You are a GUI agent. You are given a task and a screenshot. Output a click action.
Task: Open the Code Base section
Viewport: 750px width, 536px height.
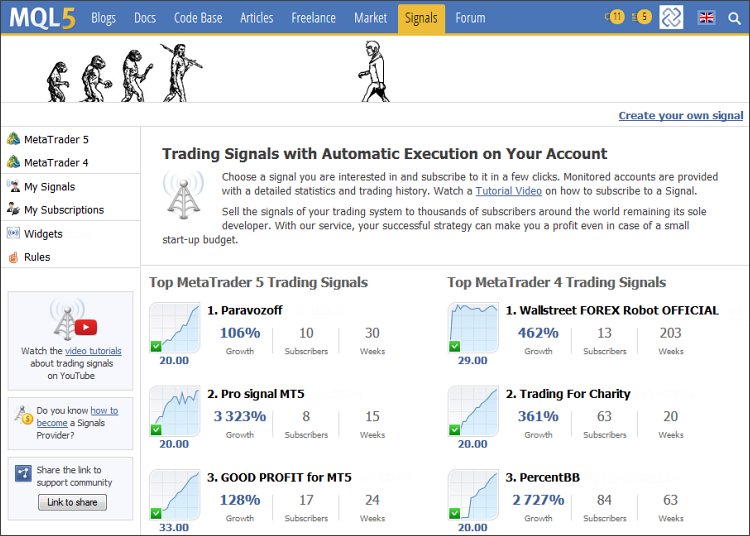198,18
